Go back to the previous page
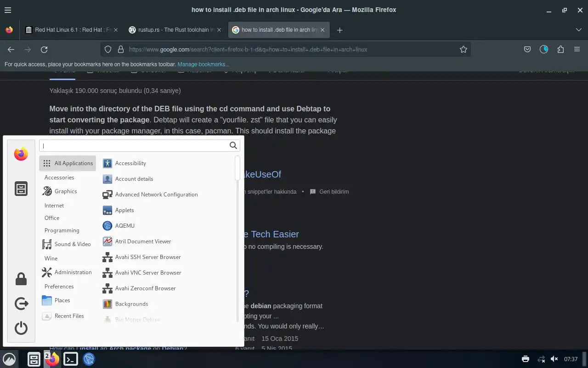Screen dimensions: 588x368 click(11, 49)
